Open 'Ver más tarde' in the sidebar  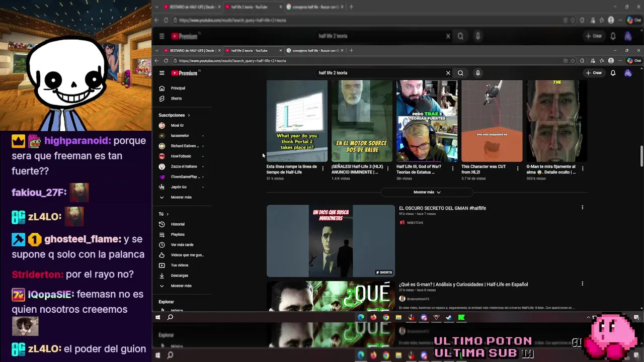point(181,245)
